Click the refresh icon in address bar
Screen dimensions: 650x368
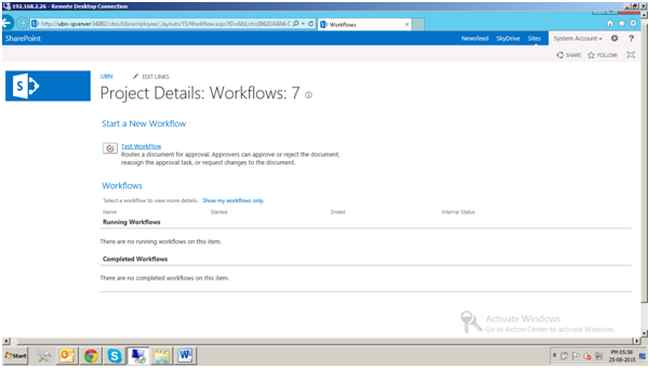tap(310, 24)
